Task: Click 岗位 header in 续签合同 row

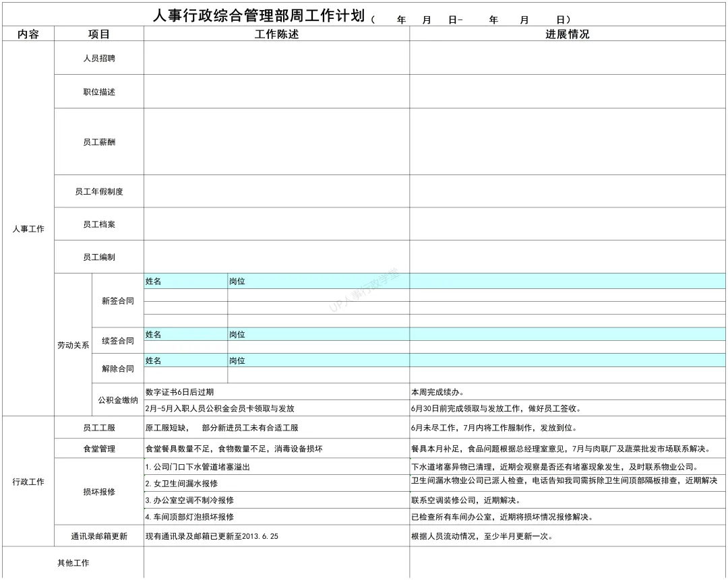Action: pos(318,334)
